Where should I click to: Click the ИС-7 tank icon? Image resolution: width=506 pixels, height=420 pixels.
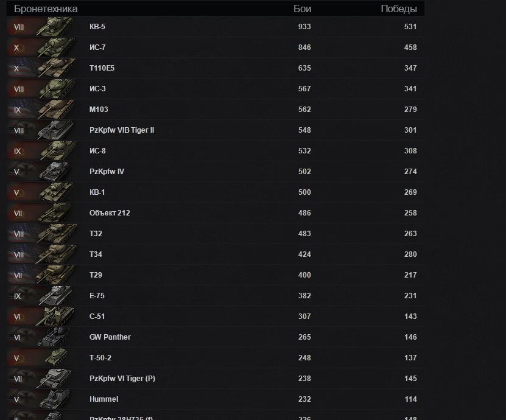[x=57, y=47]
